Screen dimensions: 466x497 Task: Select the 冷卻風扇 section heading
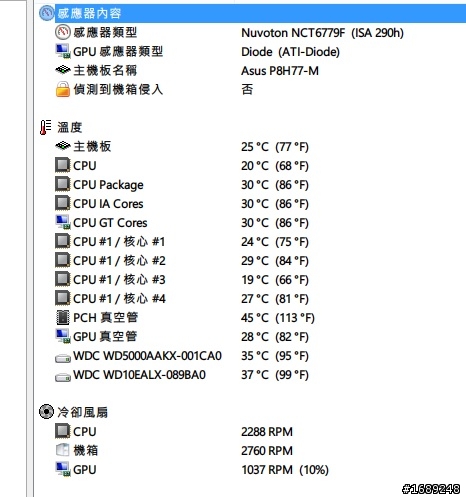[83, 412]
